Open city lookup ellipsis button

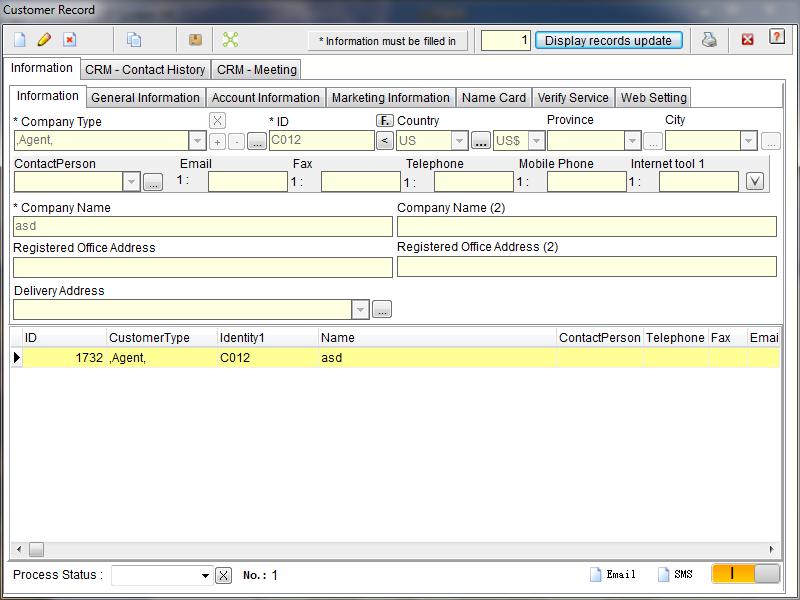770,141
